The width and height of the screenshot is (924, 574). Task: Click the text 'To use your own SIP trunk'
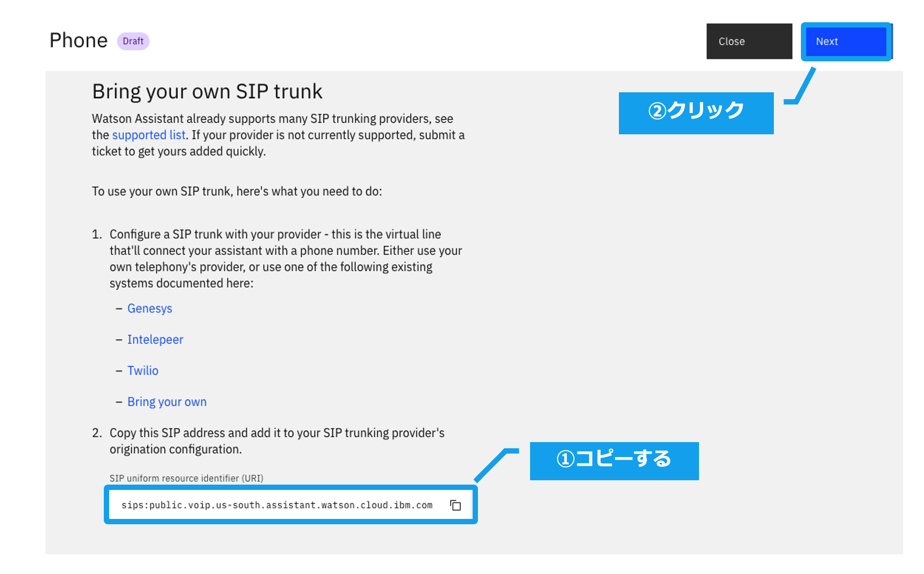(x=237, y=191)
